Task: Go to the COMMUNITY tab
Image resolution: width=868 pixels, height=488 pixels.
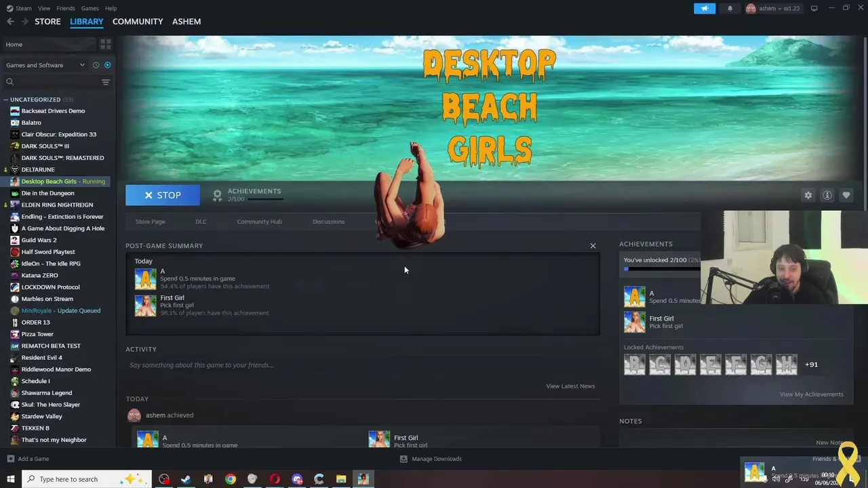Action: point(138,22)
